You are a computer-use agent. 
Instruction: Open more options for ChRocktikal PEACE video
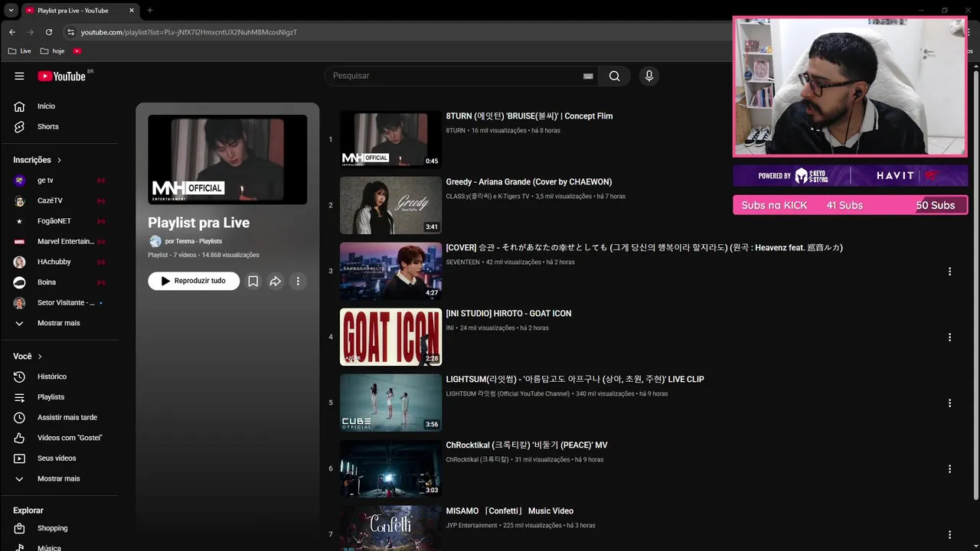(x=949, y=468)
